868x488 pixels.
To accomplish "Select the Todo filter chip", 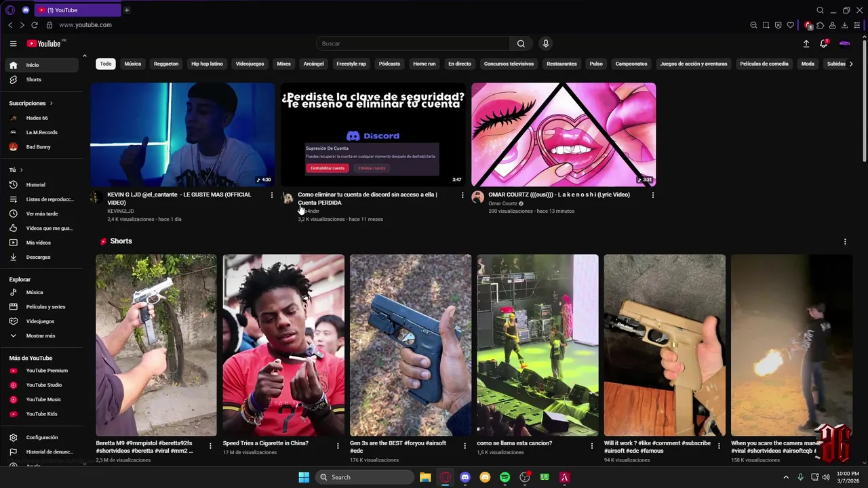I will pos(106,64).
